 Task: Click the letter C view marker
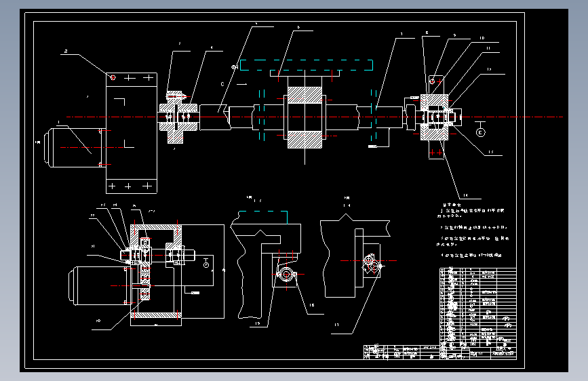pos(222,84)
